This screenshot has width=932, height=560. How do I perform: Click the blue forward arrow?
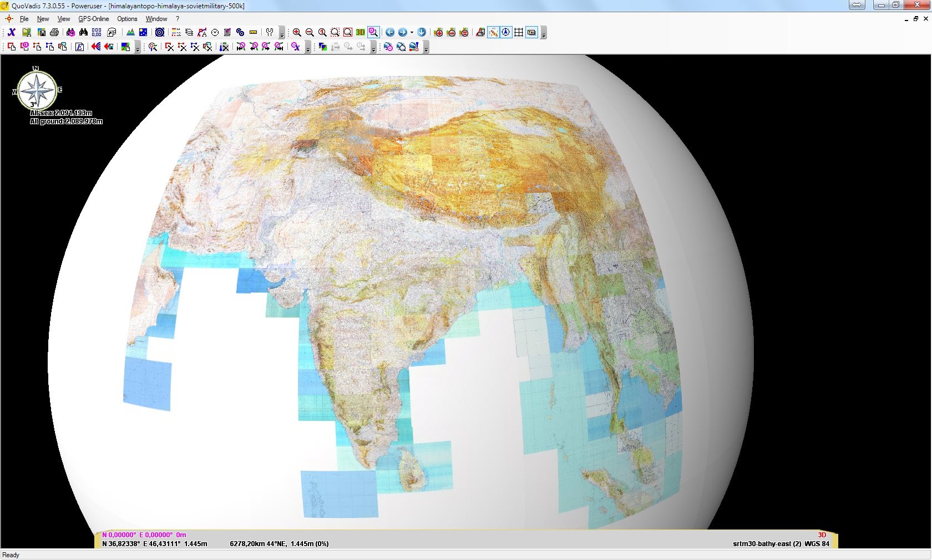click(403, 32)
